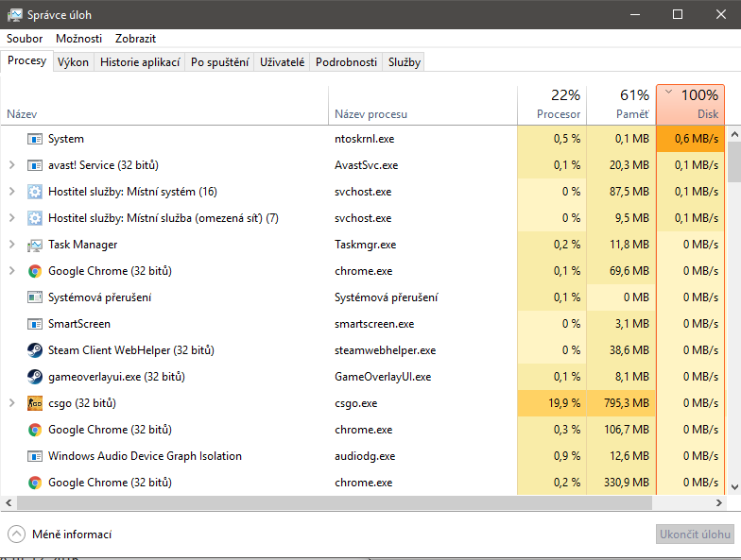Click the gameoverlayui.exe Steam icon
The height and width of the screenshot is (560, 741).
pyautogui.click(x=35, y=377)
